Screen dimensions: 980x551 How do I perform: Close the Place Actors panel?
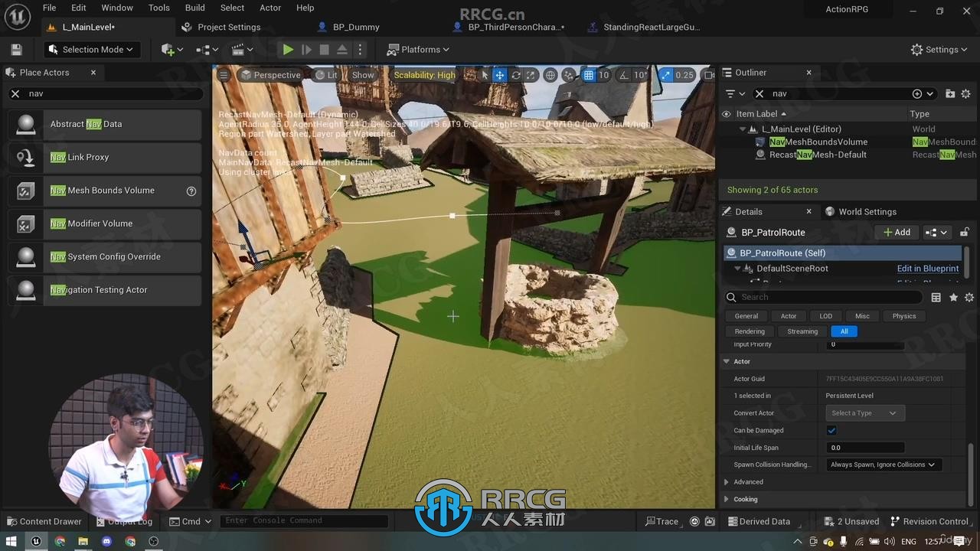pyautogui.click(x=93, y=73)
